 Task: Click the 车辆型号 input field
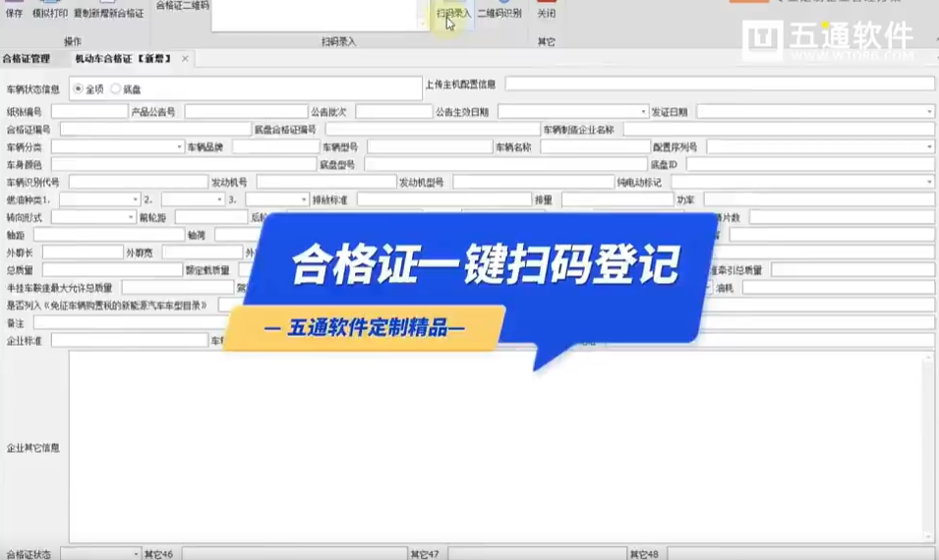click(430, 146)
